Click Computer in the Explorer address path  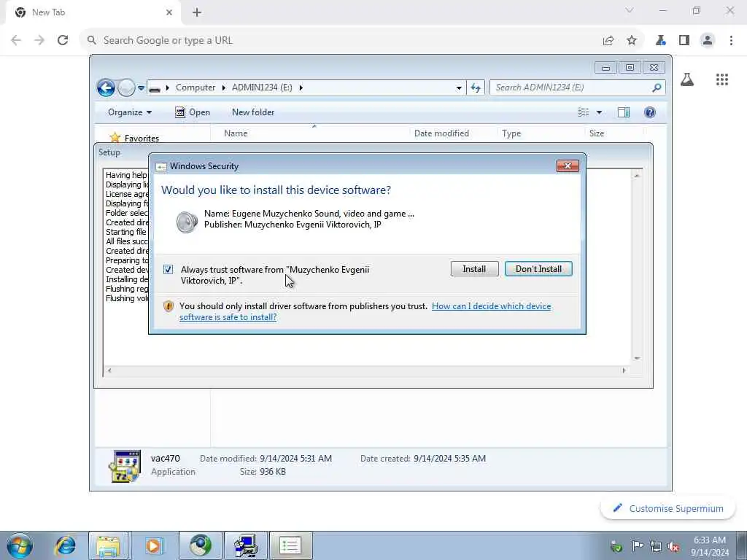[x=196, y=87]
